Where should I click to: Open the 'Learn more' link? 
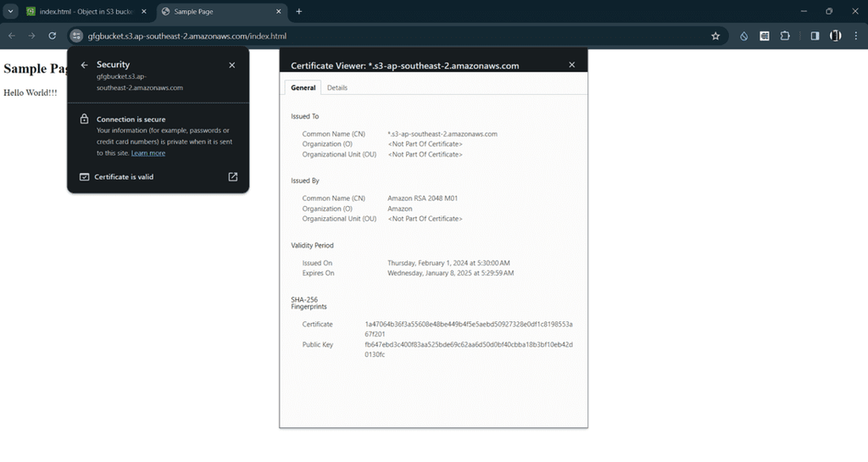tap(147, 153)
